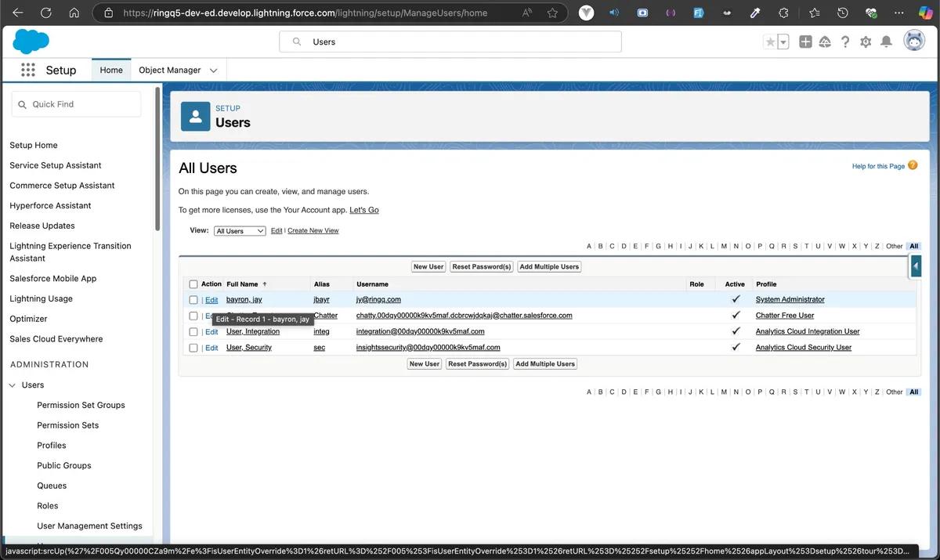Click top Reset Password(s) button
Image resolution: width=940 pixels, height=560 pixels.
482,266
